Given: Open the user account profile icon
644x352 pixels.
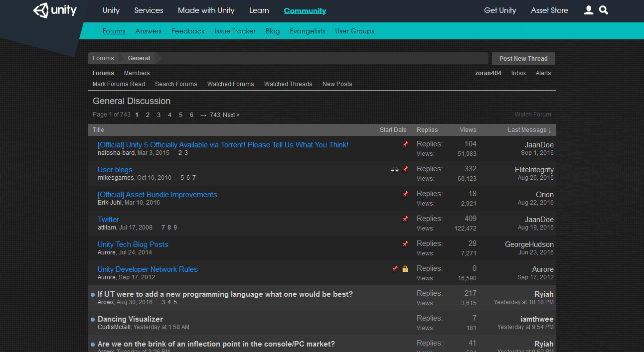Looking at the screenshot, I should [x=589, y=10].
